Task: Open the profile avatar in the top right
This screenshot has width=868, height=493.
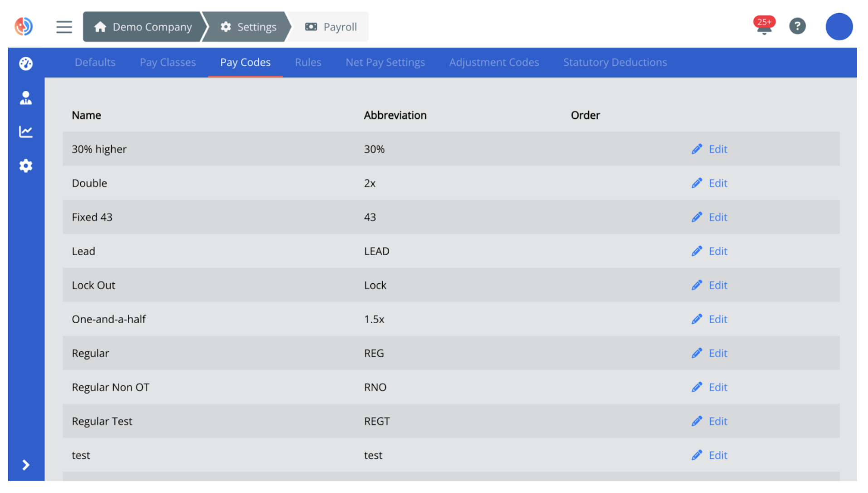Action: (839, 26)
